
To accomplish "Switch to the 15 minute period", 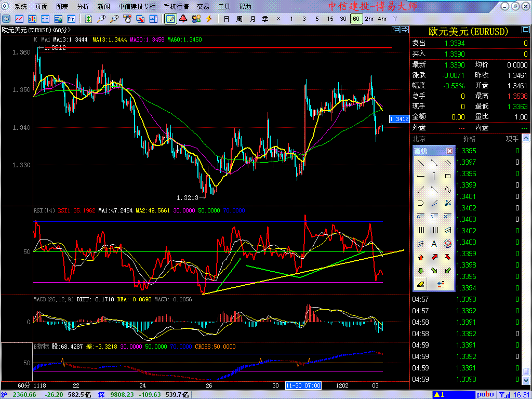I will tap(330, 19).
